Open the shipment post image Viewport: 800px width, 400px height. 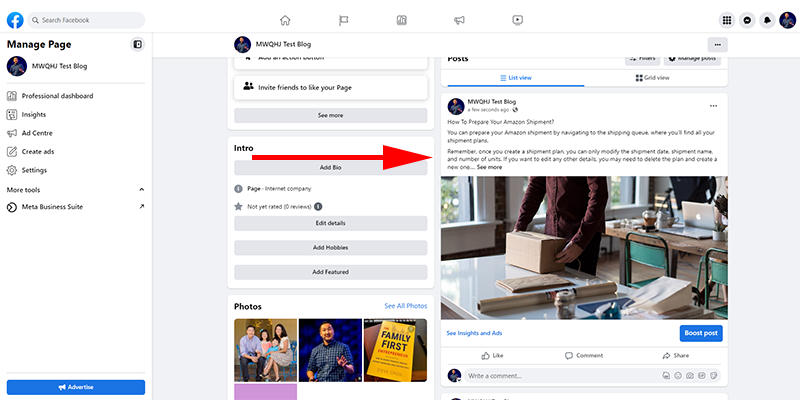pyautogui.click(x=584, y=248)
